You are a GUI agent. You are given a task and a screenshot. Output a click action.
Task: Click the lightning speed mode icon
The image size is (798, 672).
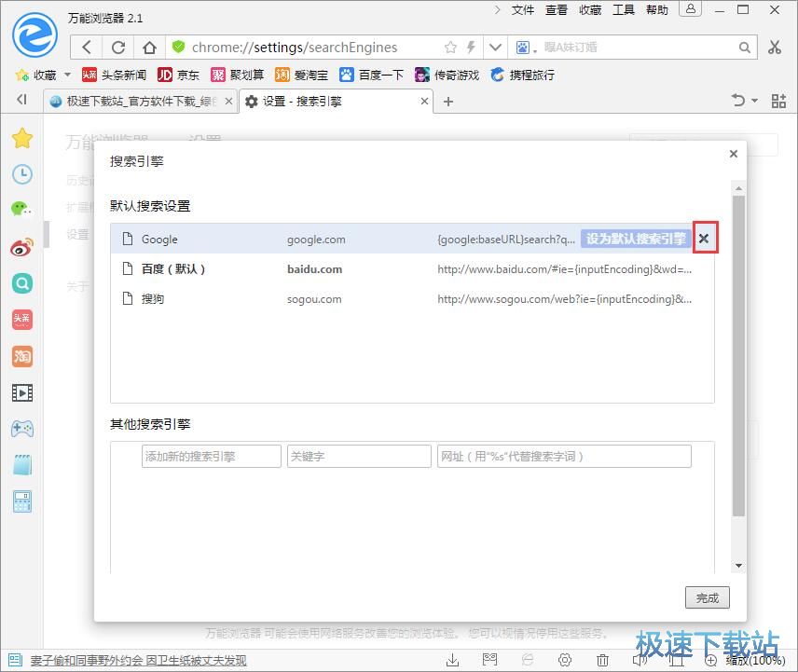pos(471,48)
